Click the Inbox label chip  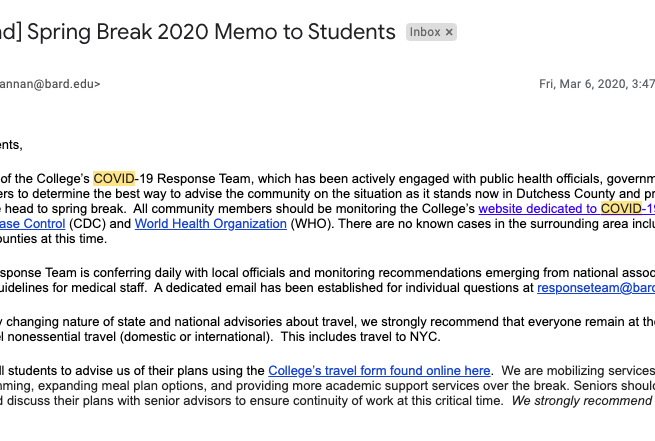pyautogui.click(x=425, y=32)
